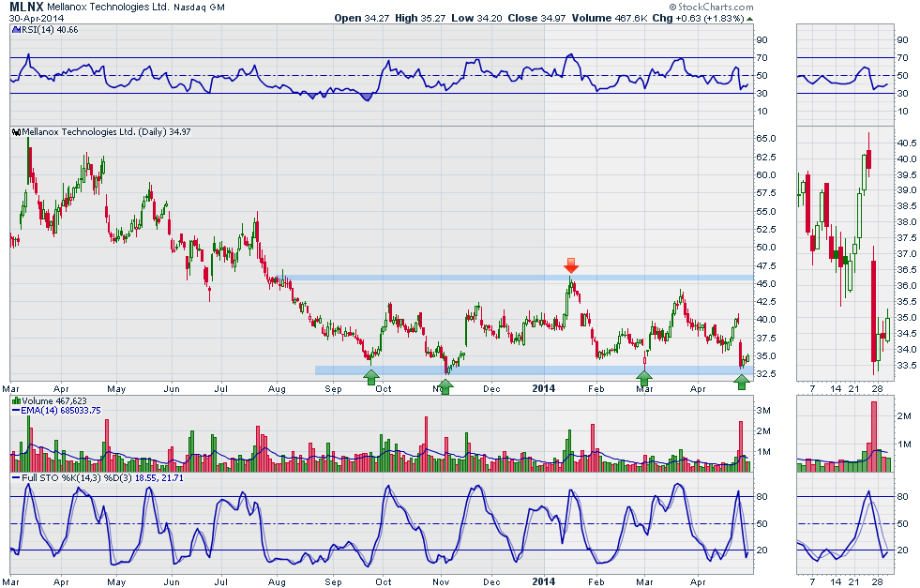This screenshot has height=588, width=920.
Task: Click the EMA(14) legend marker
Action: click(x=14, y=410)
